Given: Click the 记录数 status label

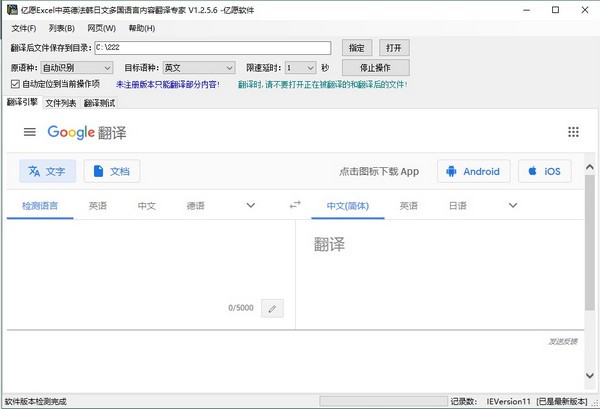Looking at the screenshot, I should pos(463,401).
